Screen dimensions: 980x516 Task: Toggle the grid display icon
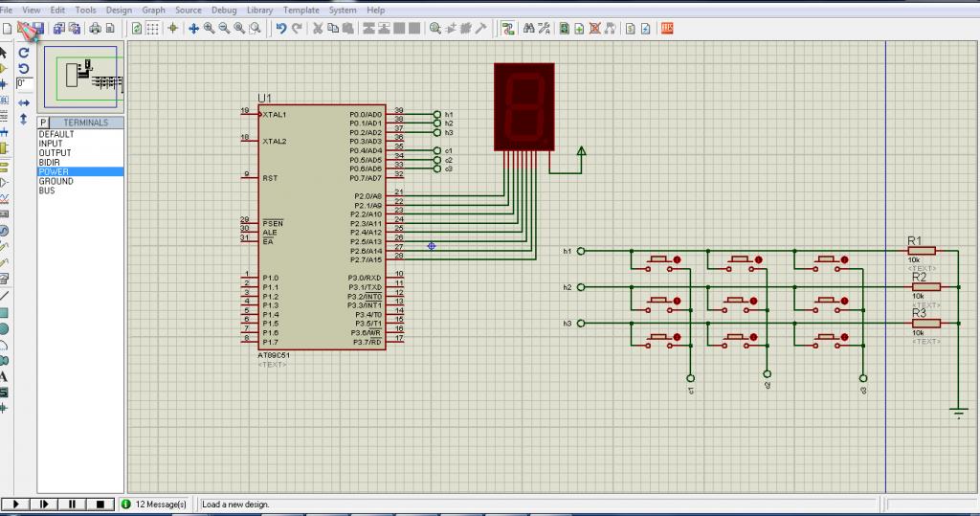[153, 29]
